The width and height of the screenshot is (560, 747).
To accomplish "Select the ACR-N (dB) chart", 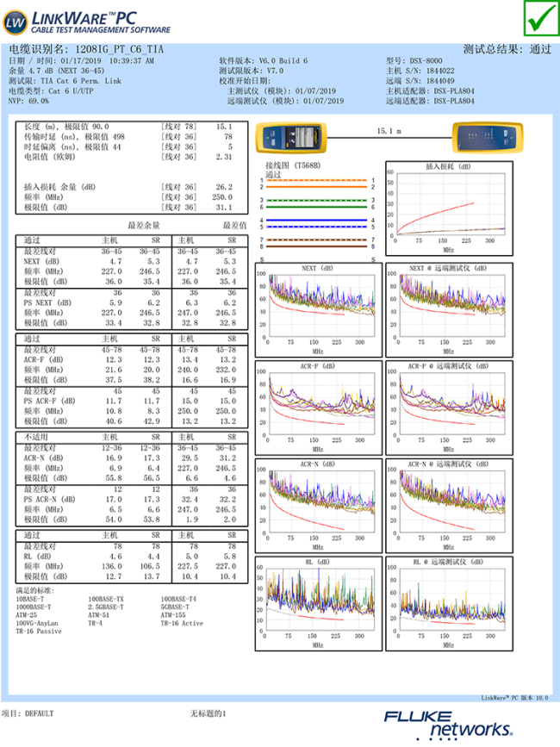I will 317,502.
